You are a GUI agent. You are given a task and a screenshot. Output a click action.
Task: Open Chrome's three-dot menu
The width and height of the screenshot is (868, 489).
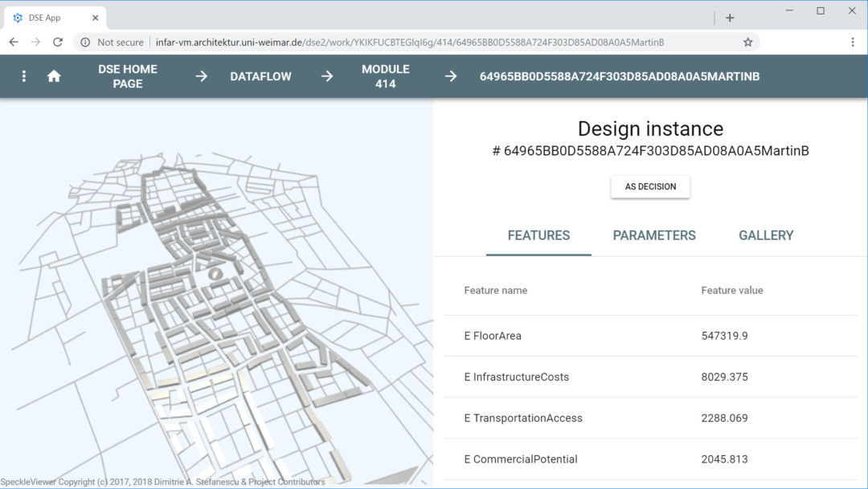(x=853, y=42)
